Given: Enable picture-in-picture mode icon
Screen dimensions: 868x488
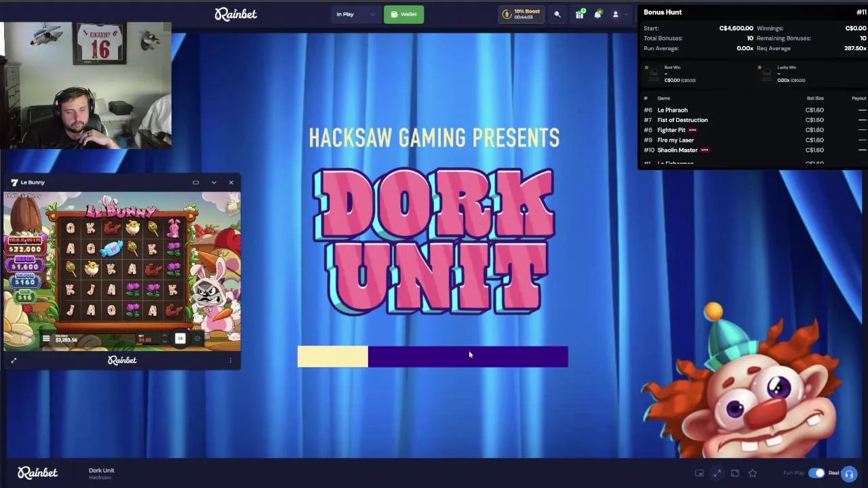Looking at the screenshot, I should [x=699, y=473].
